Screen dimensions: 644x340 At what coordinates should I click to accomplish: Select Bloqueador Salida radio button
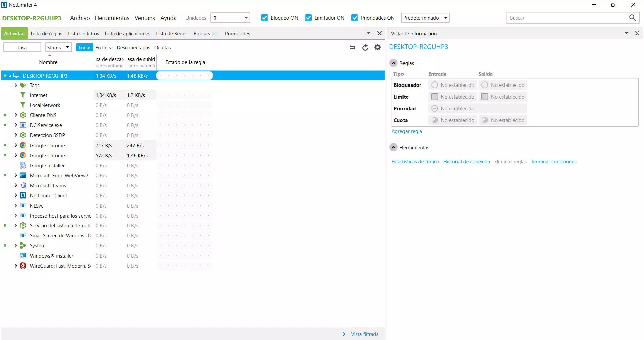485,85
